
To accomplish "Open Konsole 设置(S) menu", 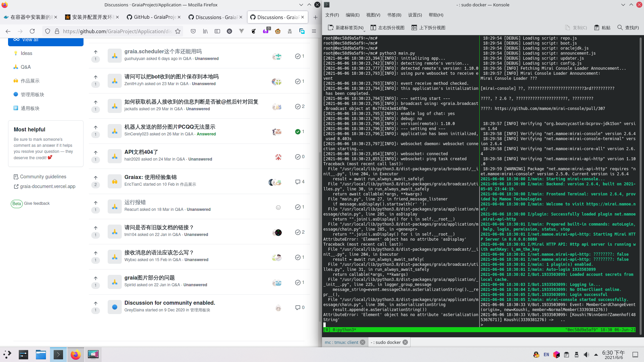I will [x=415, y=15].
